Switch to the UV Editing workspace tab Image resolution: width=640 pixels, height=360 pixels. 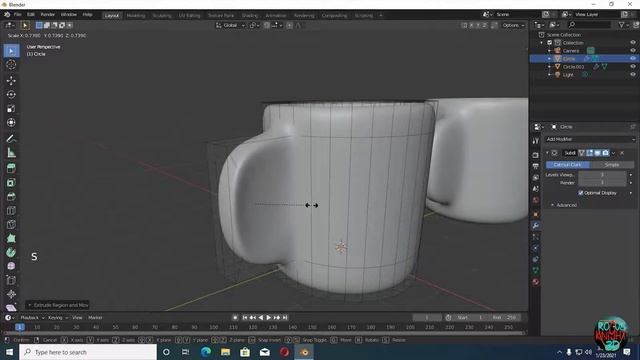[189, 16]
